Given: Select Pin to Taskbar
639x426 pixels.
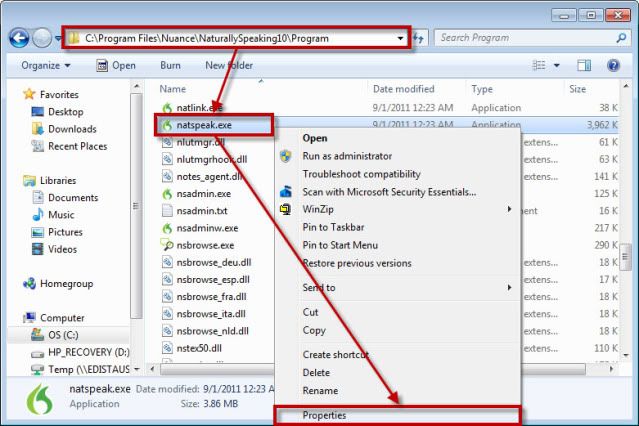Looking at the screenshot, I should coord(333,227).
